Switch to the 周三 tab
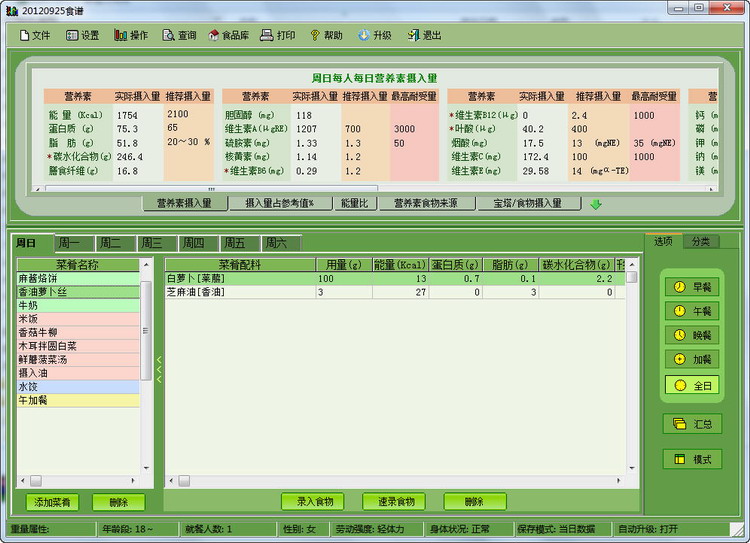This screenshot has width=750, height=543. pyautogui.click(x=151, y=243)
